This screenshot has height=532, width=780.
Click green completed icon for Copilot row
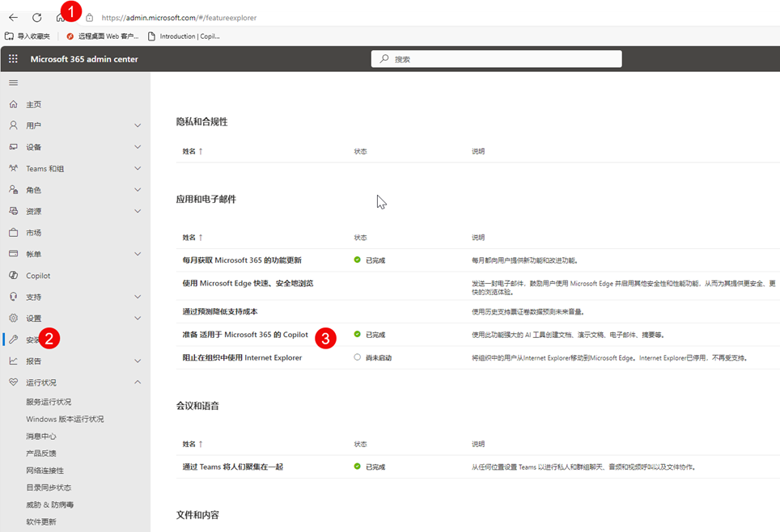coord(357,334)
